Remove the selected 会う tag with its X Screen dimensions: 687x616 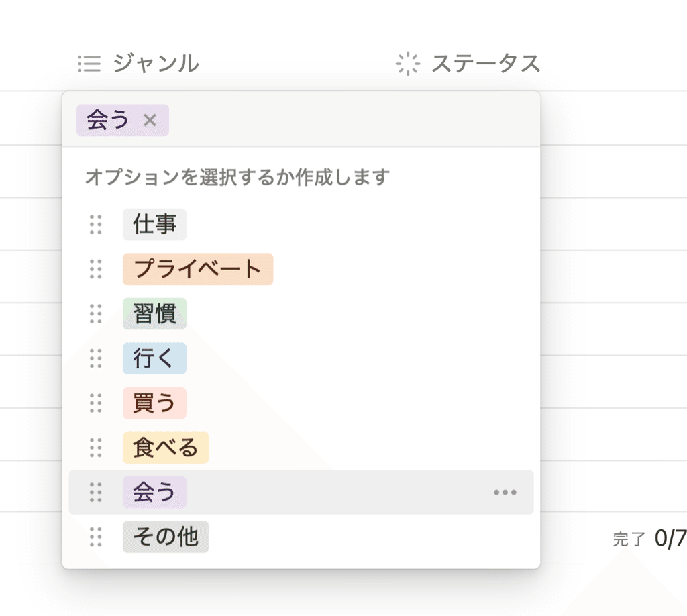tap(150, 120)
